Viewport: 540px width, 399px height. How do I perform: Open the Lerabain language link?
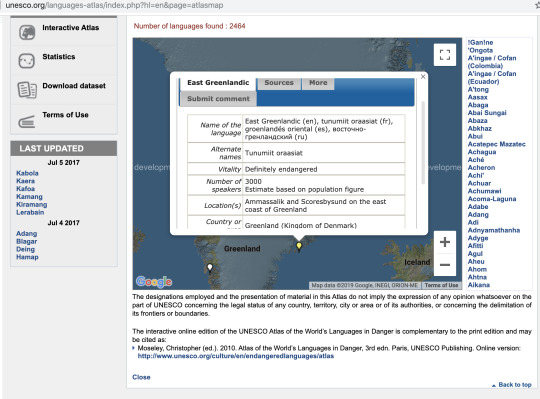point(30,212)
